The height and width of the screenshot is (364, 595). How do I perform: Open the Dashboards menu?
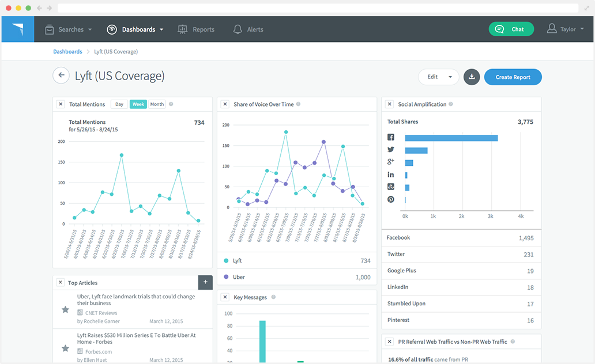(135, 29)
